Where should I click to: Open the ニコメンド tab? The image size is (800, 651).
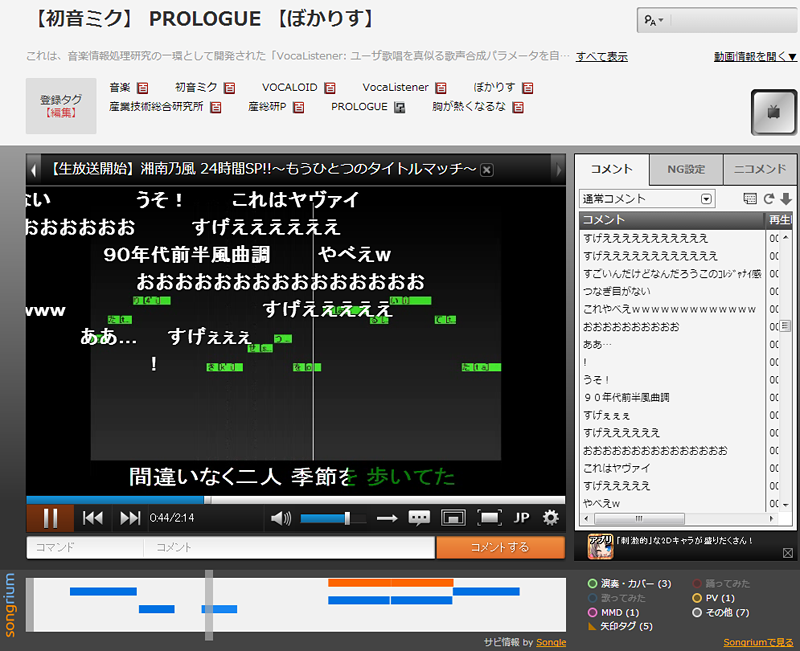click(x=759, y=169)
